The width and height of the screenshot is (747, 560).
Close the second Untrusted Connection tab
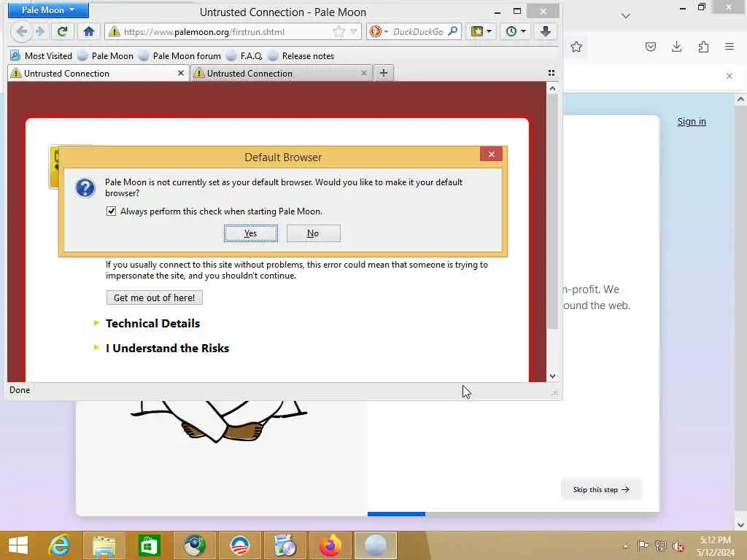[363, 74]
